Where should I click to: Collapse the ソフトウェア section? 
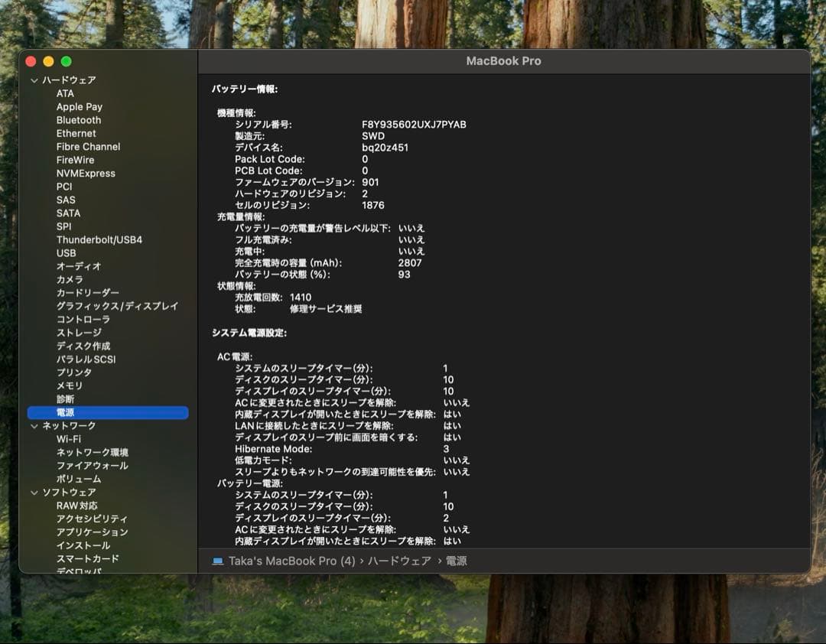(34, 493)
